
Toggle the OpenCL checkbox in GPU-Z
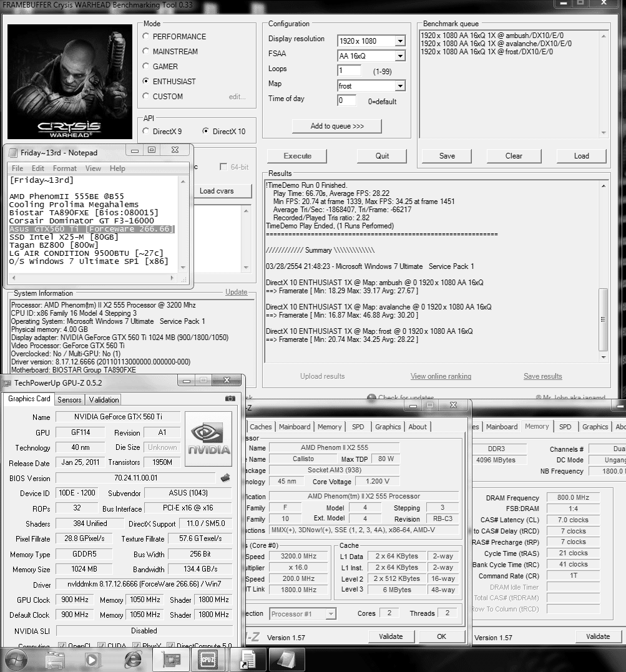coord(62,645)
